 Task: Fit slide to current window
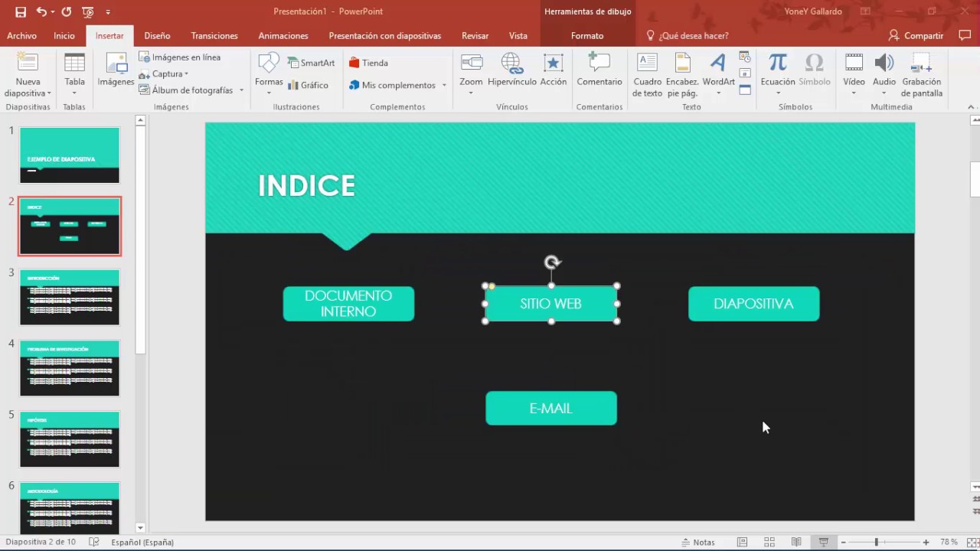(x=972, y=542)
